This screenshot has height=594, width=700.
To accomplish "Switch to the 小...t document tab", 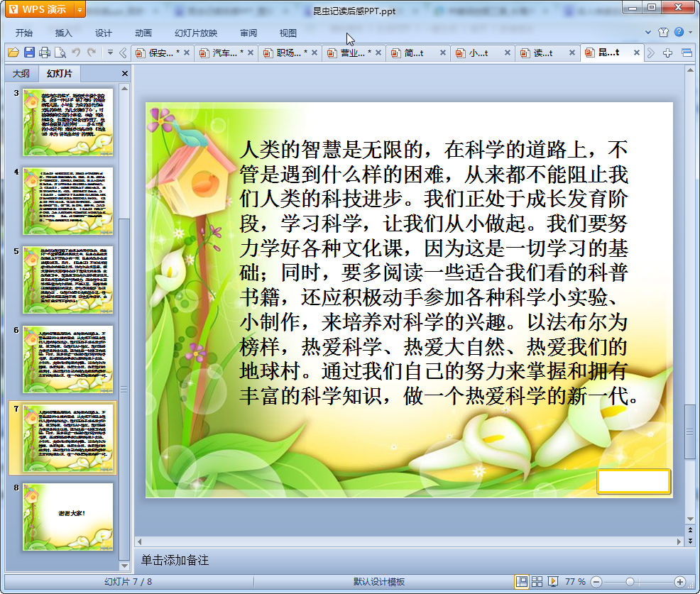I will [x=477, y=53].
